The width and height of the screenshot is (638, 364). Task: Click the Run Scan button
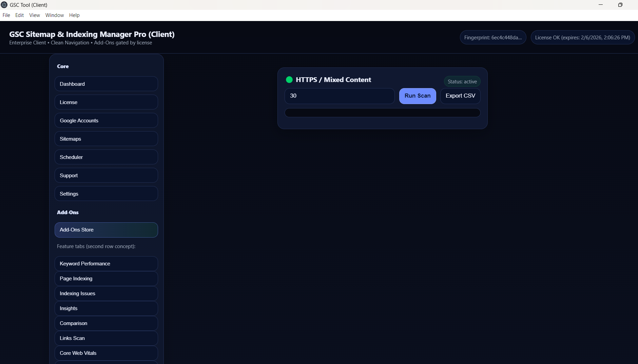pos(417,96)
